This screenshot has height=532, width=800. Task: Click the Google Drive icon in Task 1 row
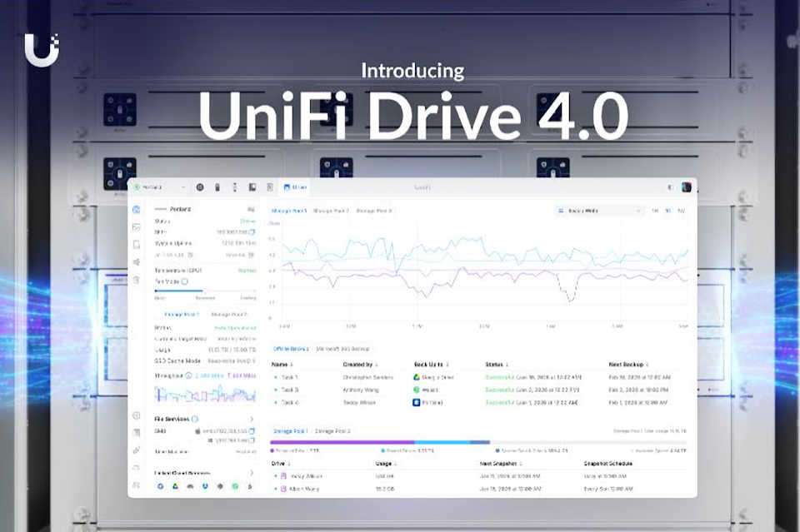(x=417, y=377)
